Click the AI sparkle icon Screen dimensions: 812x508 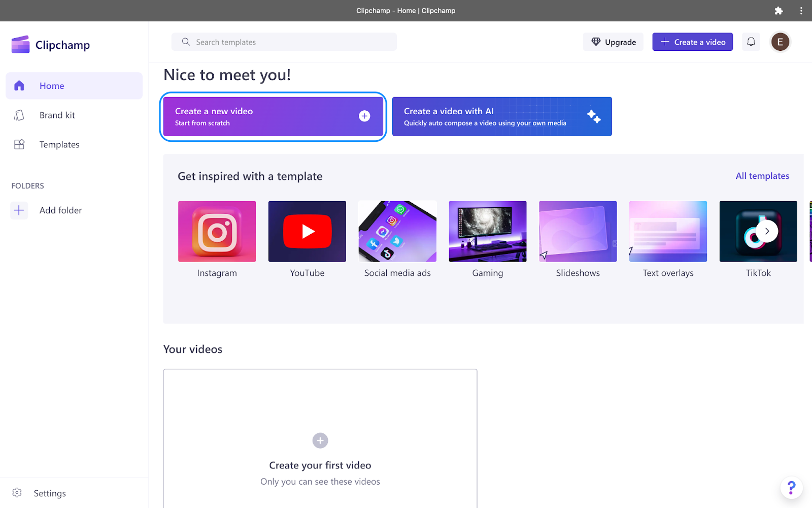(x=594, y=116)
